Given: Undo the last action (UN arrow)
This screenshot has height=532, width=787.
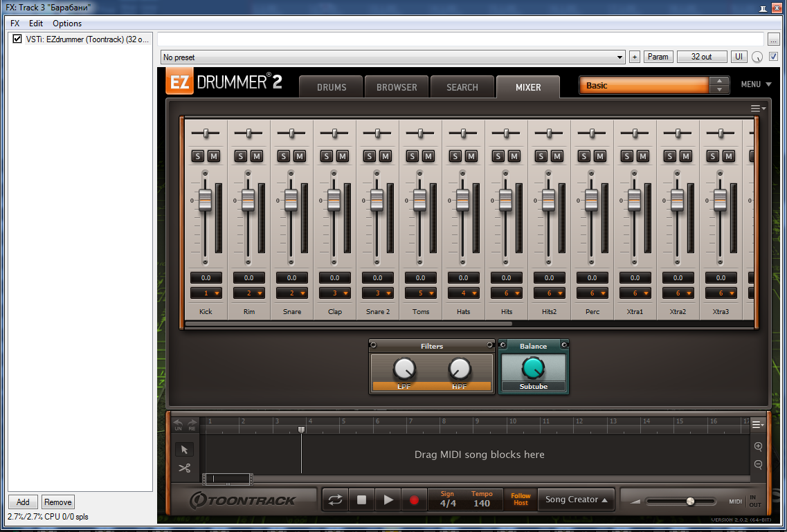Looking at the screenshot, I should tap(178, 425).
